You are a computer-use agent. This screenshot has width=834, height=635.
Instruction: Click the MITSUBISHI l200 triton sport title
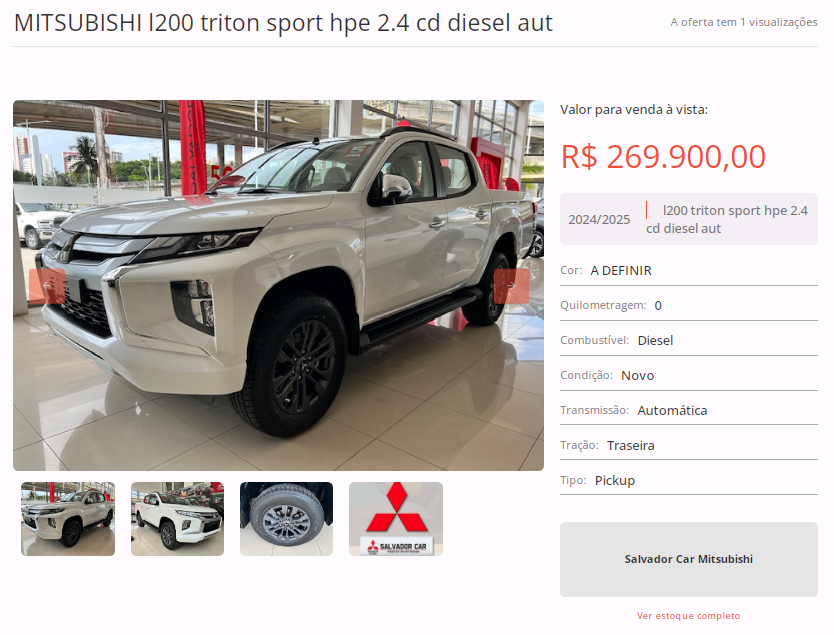[283, 23]
